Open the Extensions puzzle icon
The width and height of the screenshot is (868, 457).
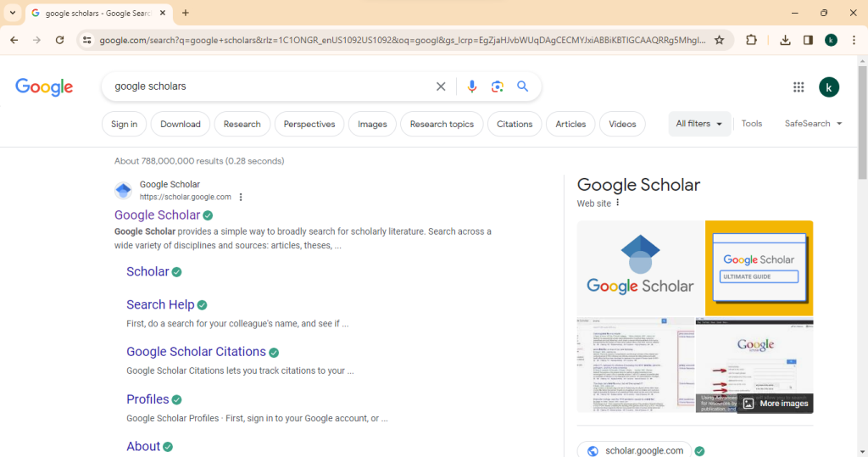751,40
